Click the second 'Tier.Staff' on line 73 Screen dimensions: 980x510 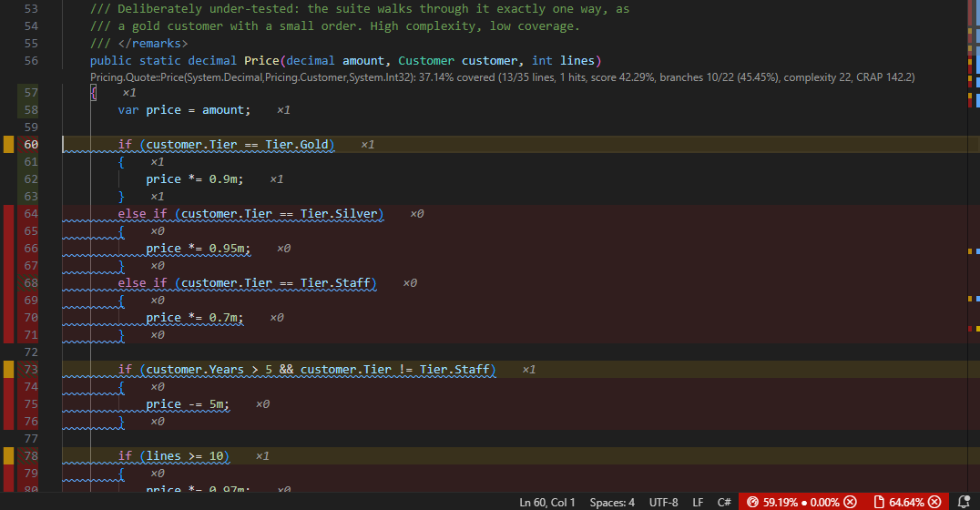click(454, 370)
